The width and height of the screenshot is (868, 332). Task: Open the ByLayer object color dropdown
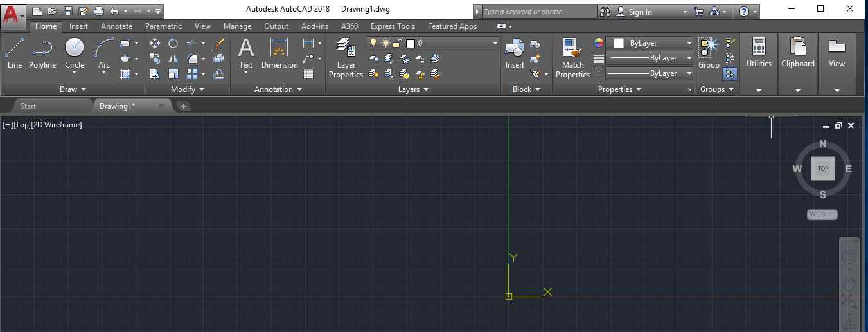click(x=689, y=43)
